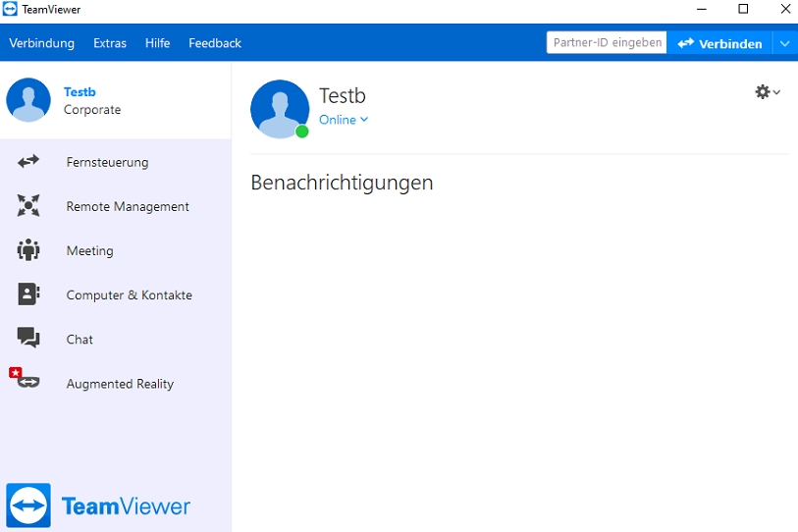Click the TeamViewer title bar app icon
Screen dimensions: 798x532
click(10, 9)
